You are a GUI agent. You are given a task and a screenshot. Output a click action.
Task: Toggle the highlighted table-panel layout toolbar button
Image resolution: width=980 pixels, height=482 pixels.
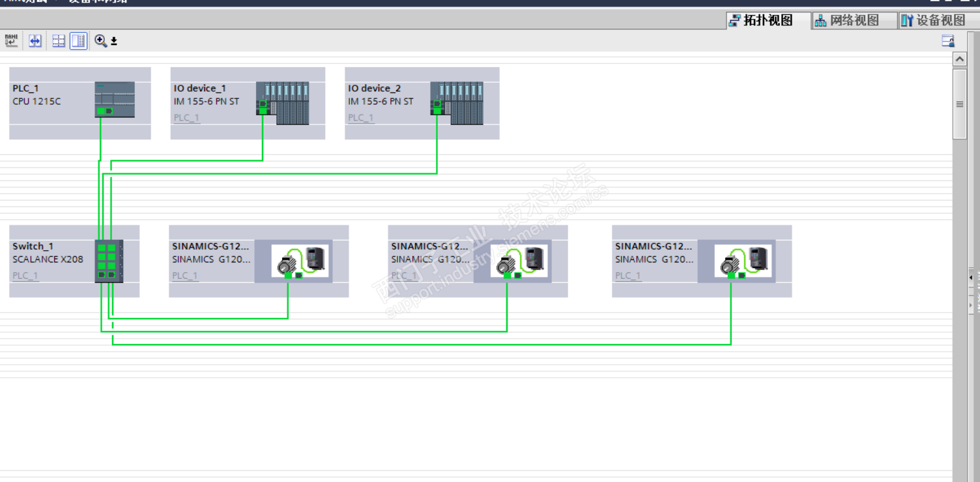tap(79, 41)
